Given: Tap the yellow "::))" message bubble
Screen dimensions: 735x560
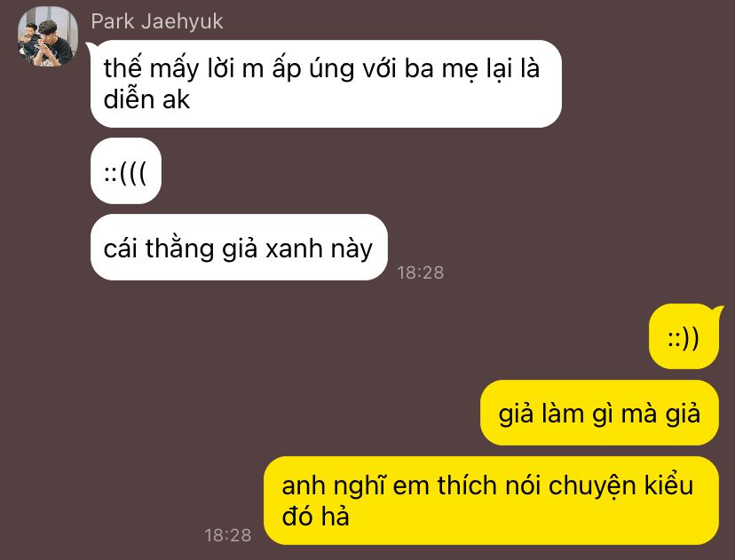Looking at the screenshot, I should (x=684, y=336).
